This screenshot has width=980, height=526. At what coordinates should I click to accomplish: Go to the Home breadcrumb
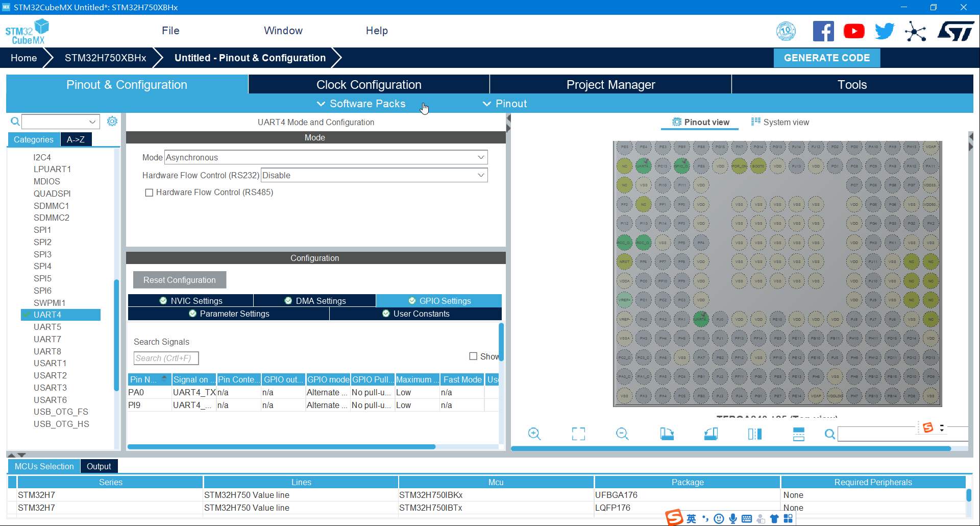coord(24,58)
